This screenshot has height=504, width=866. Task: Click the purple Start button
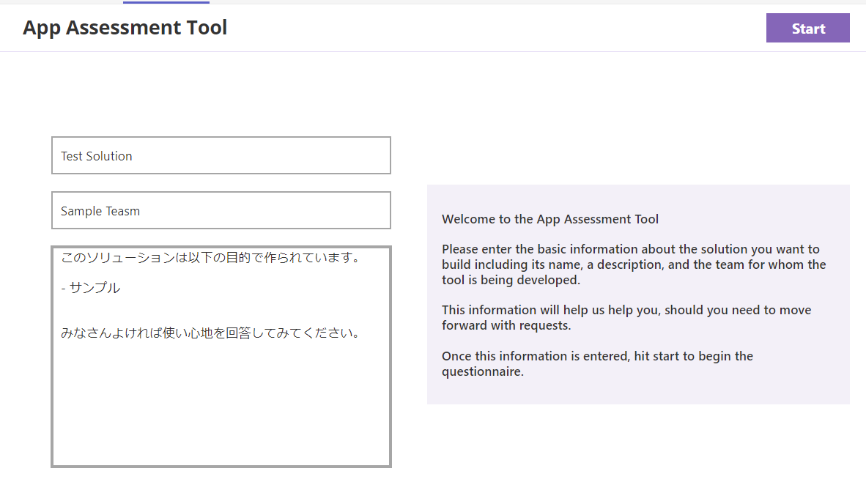pyautogui.click(x=807, y=28)
